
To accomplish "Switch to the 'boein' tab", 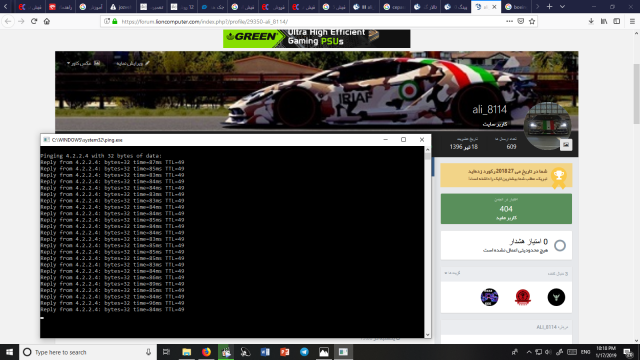I will tap(516, 7).
